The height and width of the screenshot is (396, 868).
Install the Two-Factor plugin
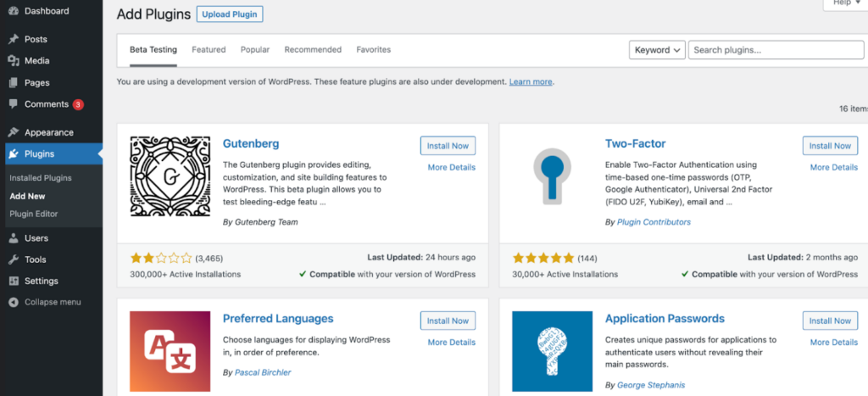(830, 146)
